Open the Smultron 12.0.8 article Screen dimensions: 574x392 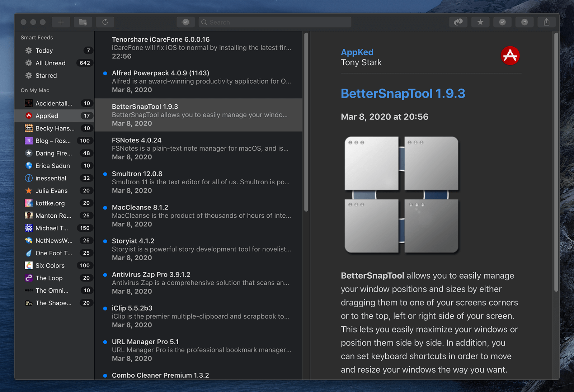(198, 182)
